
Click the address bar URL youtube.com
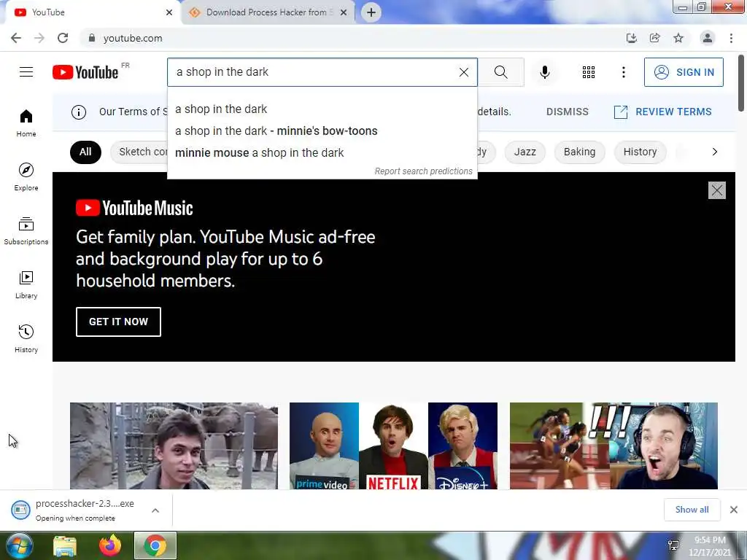[x=133, y=38]
